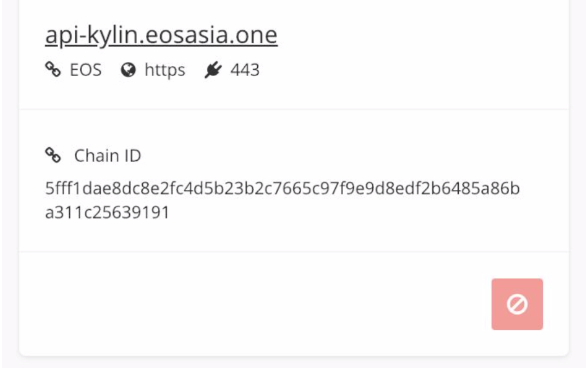Click the chain icon next to Chain ID
588x368 pixels.
point(53,155)
